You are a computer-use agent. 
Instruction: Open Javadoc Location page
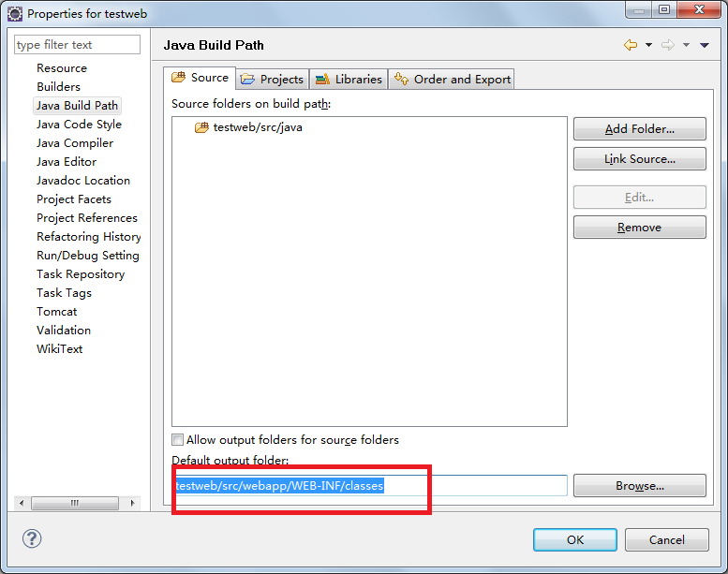click(83, 181)
